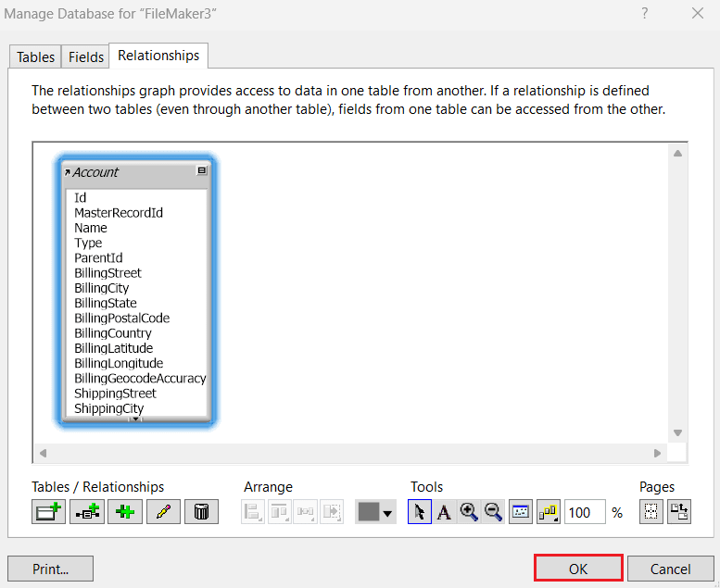Click the trash Delete object icon
This screenshot has height=588, width=720.
pos(201,512)
